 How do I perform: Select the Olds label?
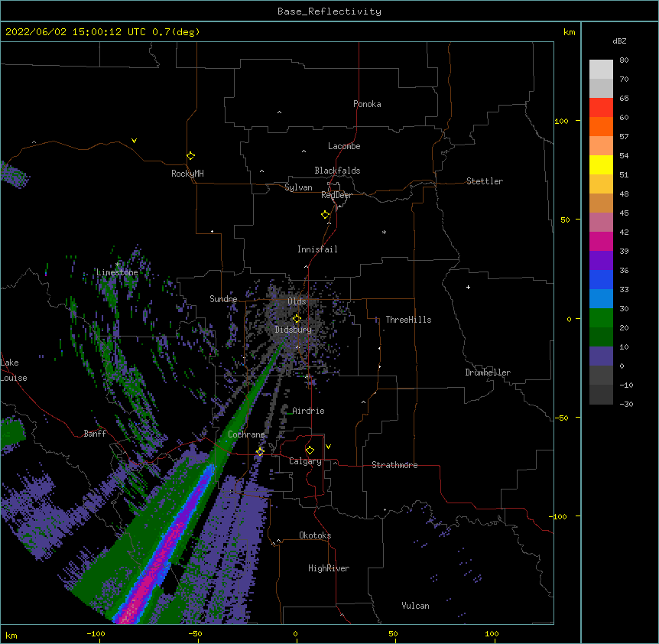(297, 301)
